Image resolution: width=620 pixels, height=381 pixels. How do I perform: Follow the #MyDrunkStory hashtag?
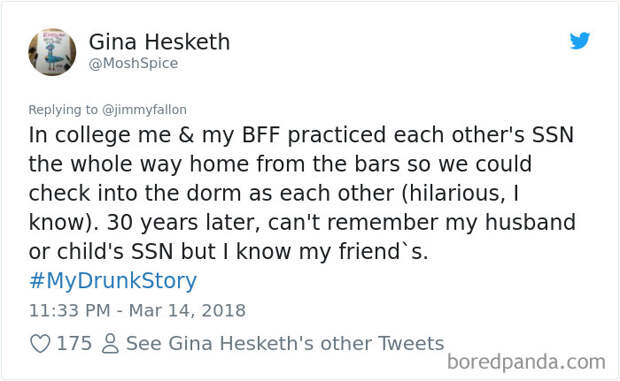pyautogui.click(x=113, y=281)
